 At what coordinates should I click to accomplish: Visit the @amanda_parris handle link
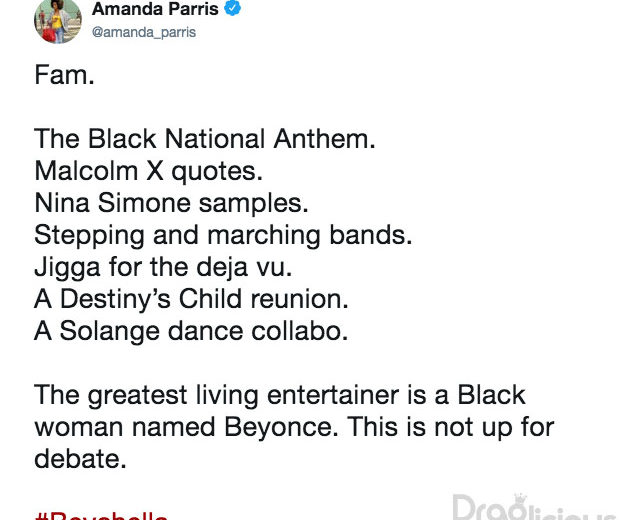tap(144, 32)
